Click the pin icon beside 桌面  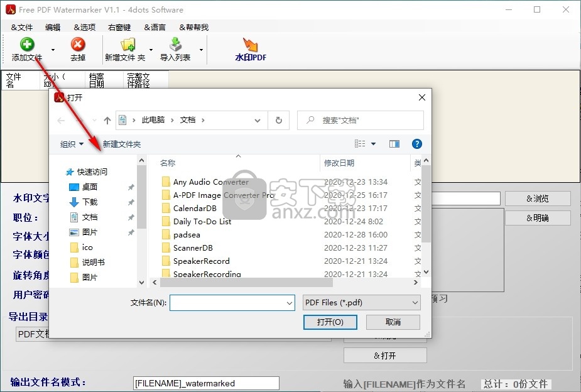131,187
